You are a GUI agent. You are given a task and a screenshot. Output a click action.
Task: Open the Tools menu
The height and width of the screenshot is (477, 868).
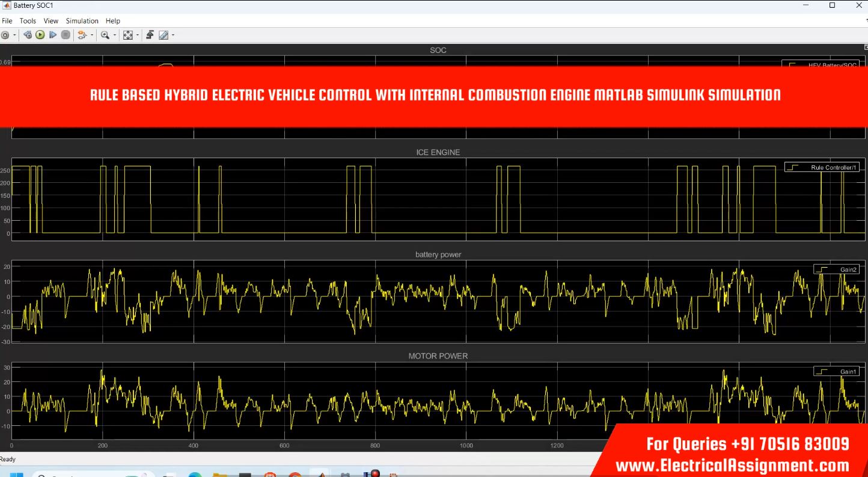(x=28, y=21)
